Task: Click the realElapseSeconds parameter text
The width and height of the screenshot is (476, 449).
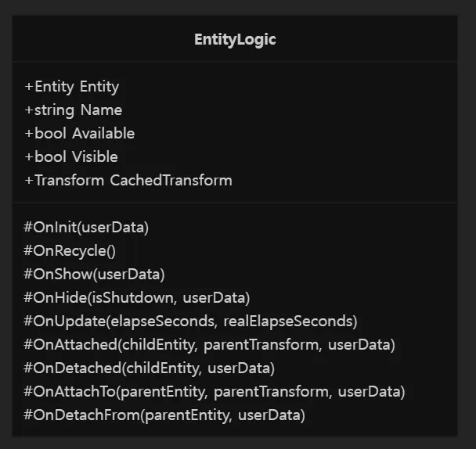Action: 288,321
